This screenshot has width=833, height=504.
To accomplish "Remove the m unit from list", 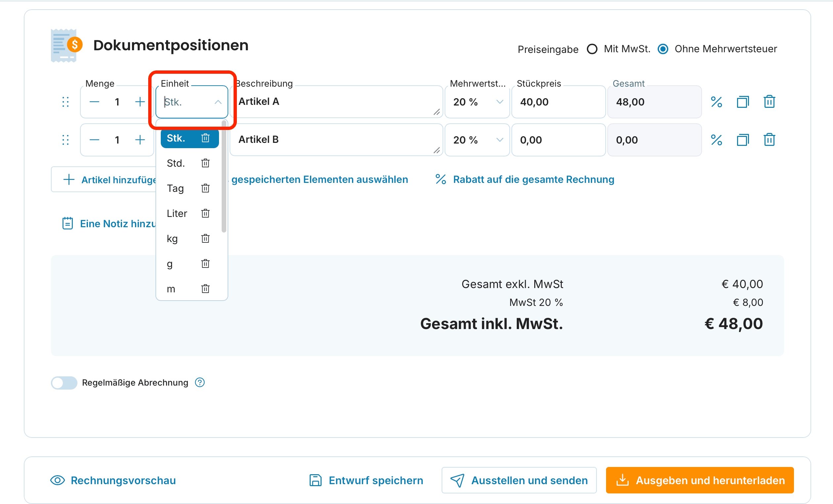I will [205, 289].
